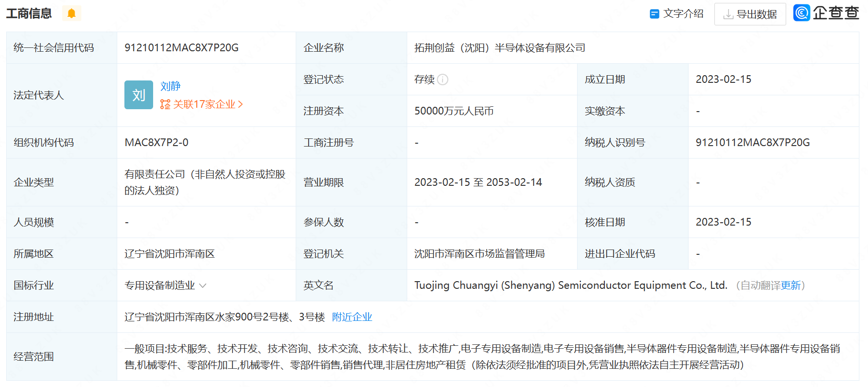Screen dimensions: 868x387
Task: Click the 附近企业 link
Action: tap(352, 317)
